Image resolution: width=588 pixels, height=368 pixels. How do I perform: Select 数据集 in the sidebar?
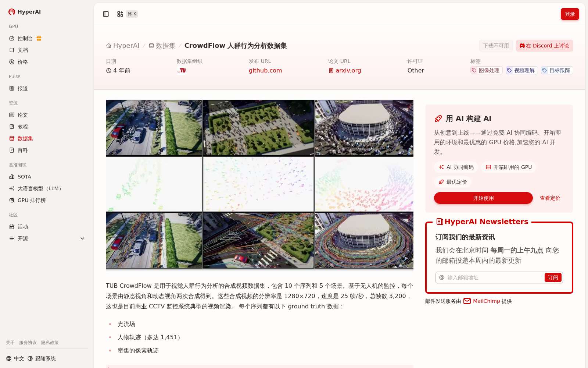click(x=47, y=138)
